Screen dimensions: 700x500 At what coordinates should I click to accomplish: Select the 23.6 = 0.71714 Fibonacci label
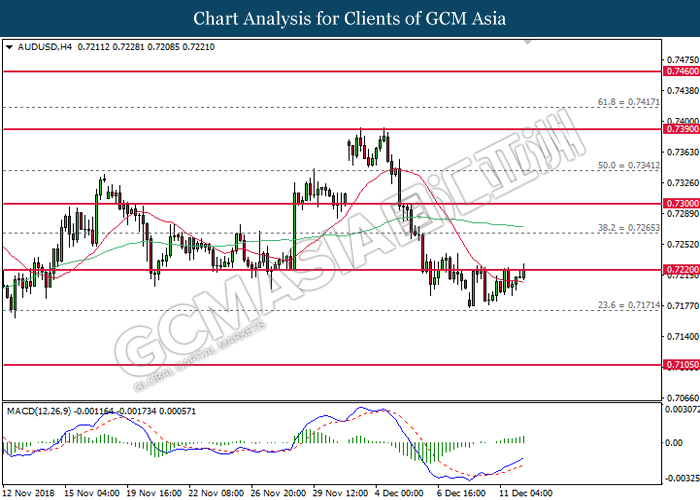[629, 305]
